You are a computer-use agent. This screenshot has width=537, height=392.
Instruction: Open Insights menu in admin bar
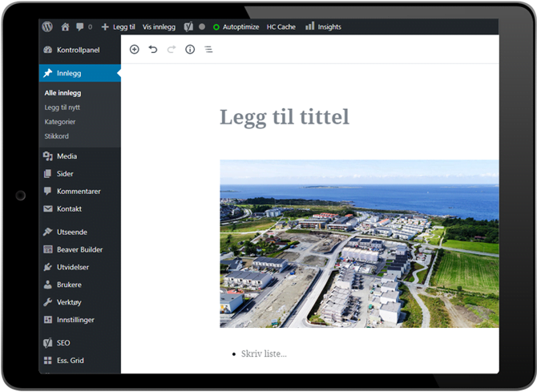click(323, 26)
